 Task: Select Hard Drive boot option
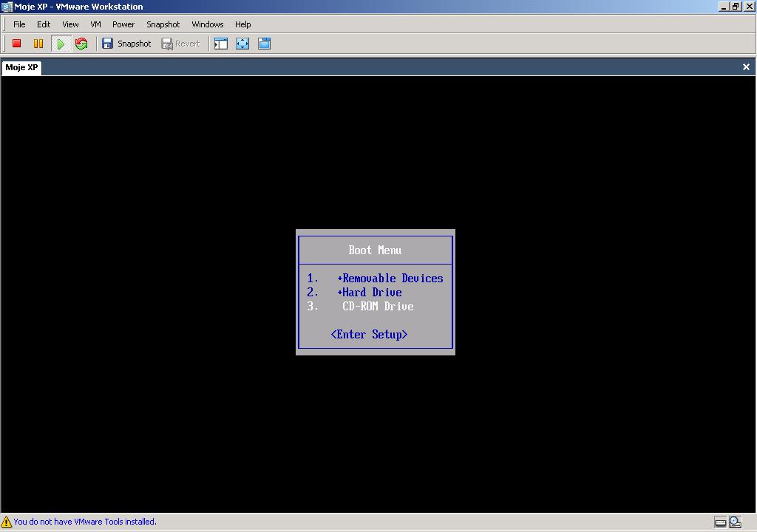(x=355, y=293)
